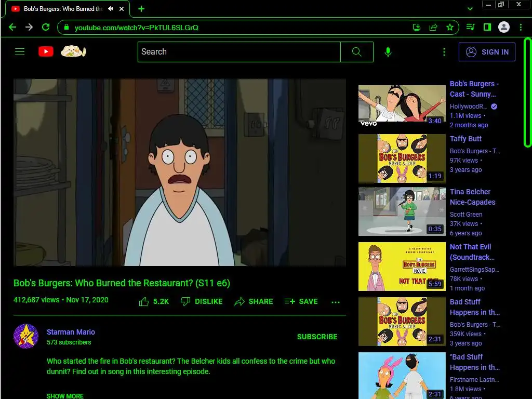Click the DISLIKE thumbs down button
532x399 pixels.
[x=202, y=301]
